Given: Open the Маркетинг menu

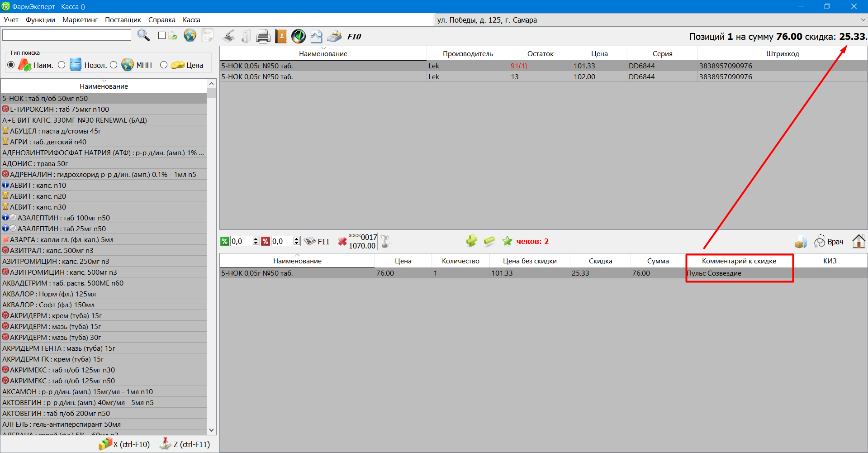Looking at the screenshot, I should click(80, 20).
